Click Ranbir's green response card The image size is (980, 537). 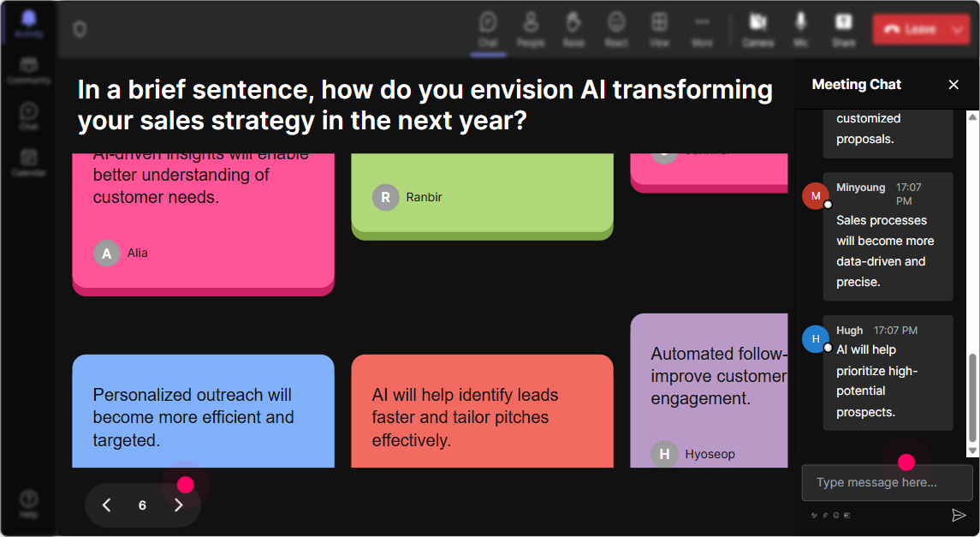(x=482, y=196)
